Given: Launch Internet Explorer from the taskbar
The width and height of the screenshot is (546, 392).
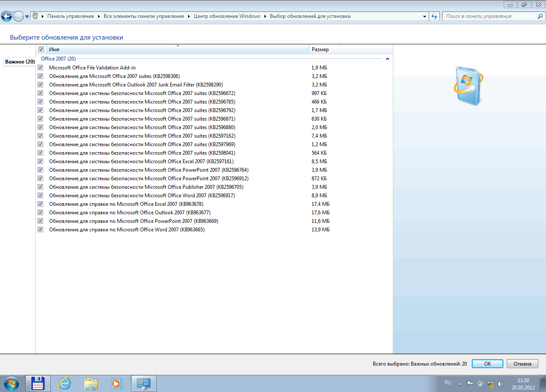Looking at the screenshot, I should [64, 383].
